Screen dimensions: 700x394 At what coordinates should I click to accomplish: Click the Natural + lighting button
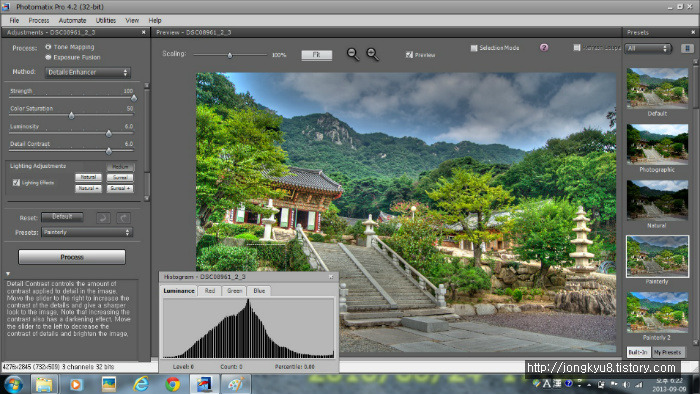tap(88, 188)
